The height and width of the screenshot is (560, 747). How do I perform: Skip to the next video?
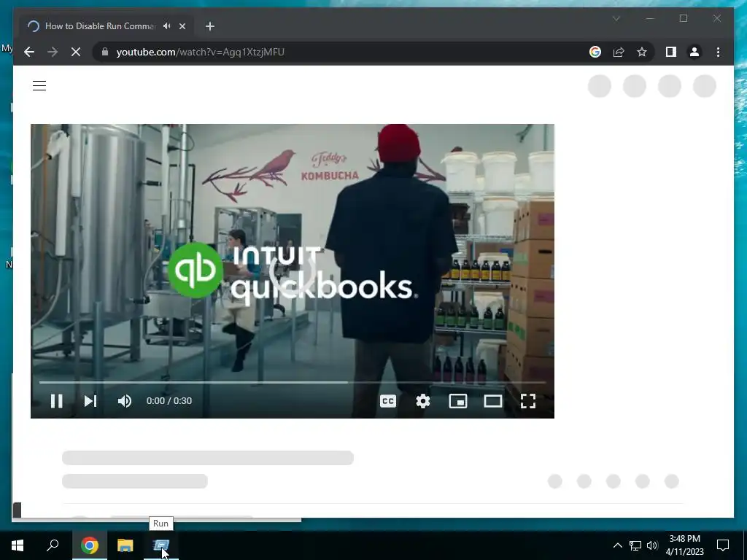pyautogui.click(x=90, y=401)
